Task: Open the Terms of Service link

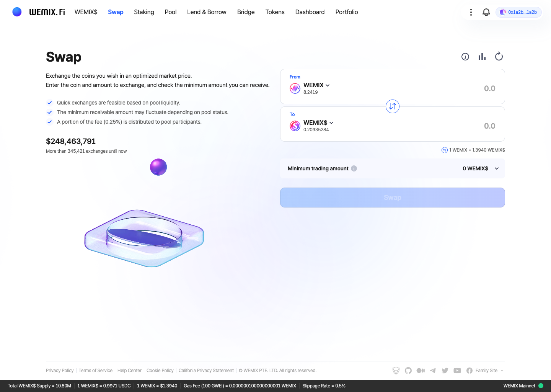Action: click(96, 371)
